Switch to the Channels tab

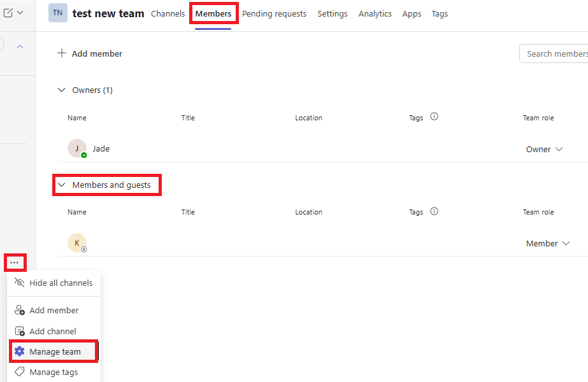tap(168, 14)
